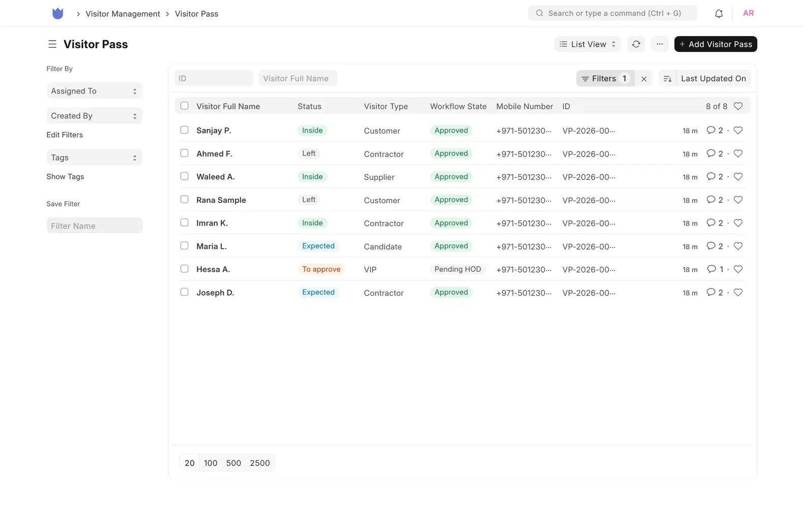Open comments on Waleed A. row
812x508 pixels.
715,177
